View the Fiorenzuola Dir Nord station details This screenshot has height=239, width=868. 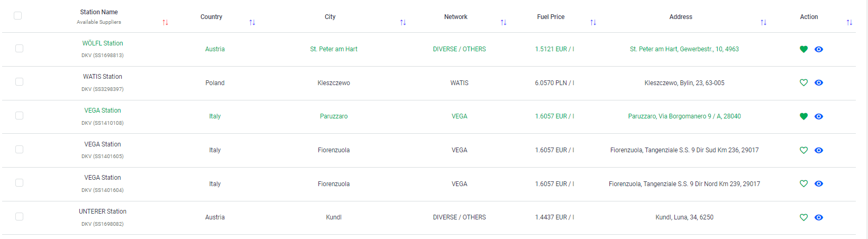coord(819,183)
